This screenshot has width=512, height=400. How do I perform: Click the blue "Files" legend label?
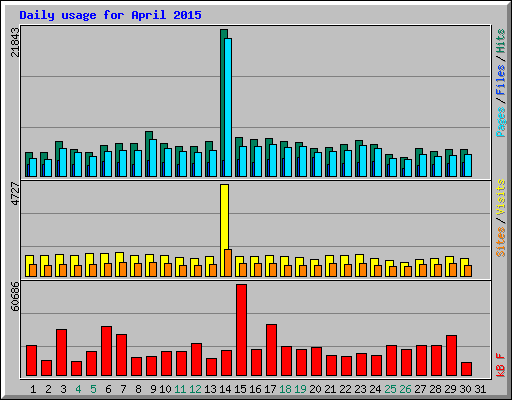(501, 79)
